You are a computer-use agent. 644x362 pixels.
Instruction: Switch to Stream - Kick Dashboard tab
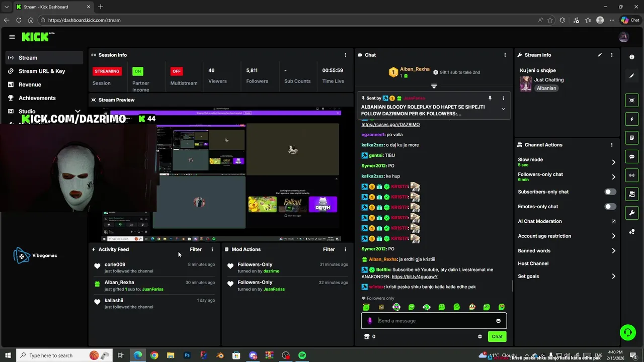coord(52,7)
